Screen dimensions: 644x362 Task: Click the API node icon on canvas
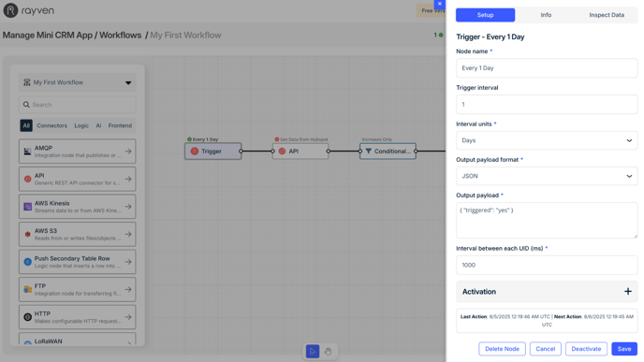(x=282, y=151)
